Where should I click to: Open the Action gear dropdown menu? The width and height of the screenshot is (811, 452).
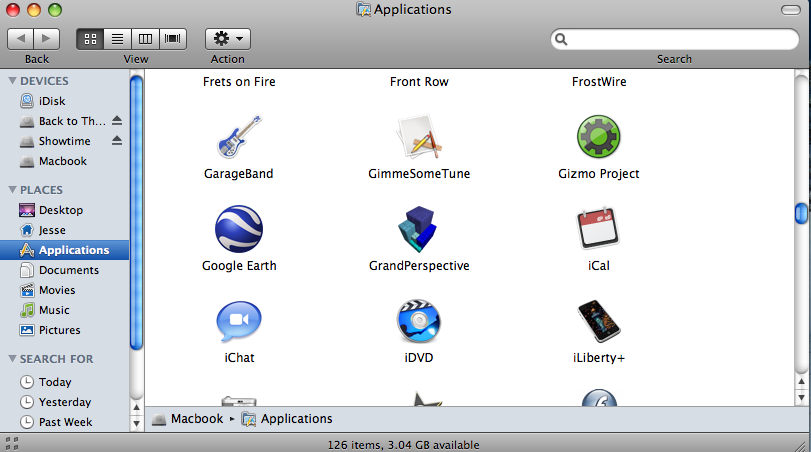pyautogui.click(x=228, y=39)
